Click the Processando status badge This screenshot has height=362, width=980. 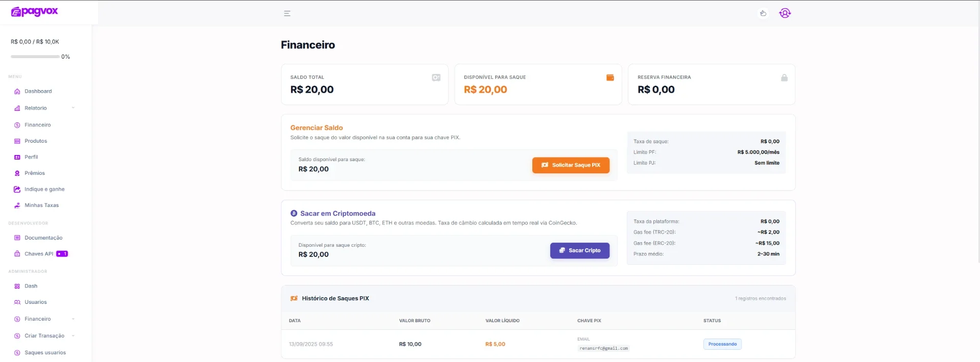[x=722, y=344]
